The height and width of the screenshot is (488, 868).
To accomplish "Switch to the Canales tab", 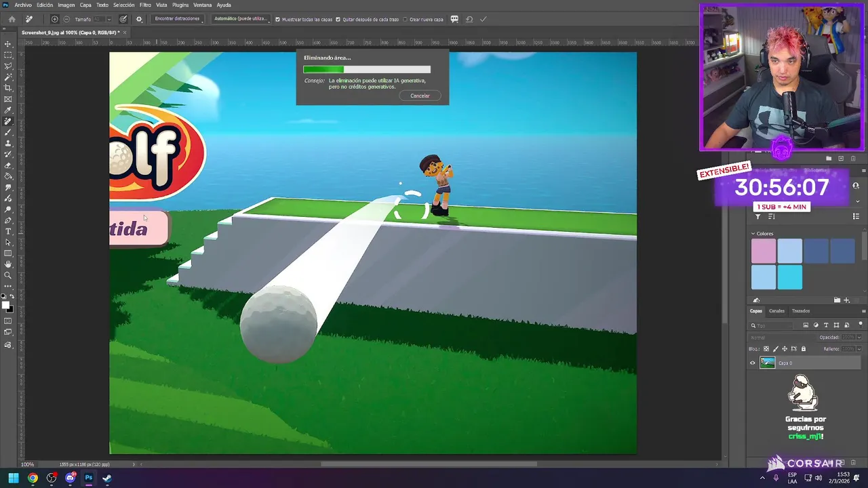I will click(776, 311).
